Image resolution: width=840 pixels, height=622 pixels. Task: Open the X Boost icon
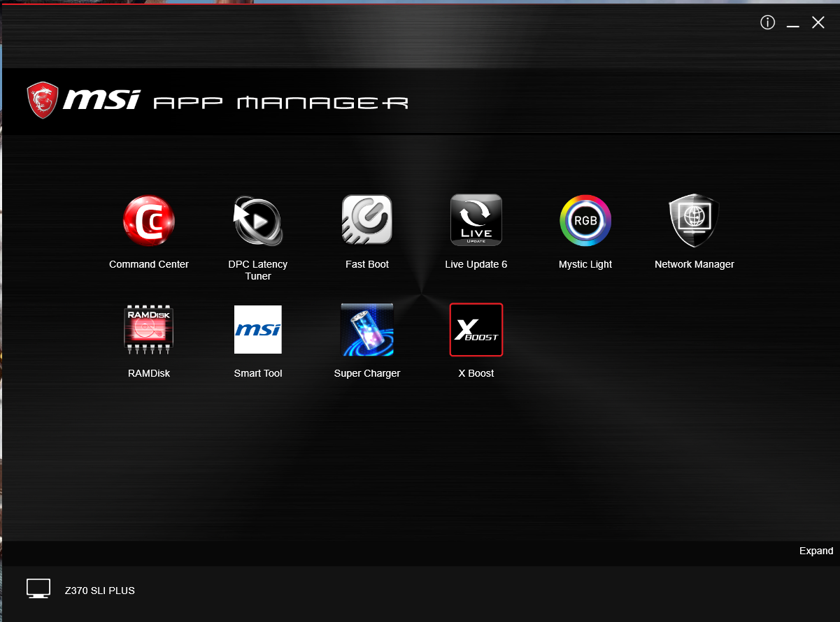pyautogui.click(x=476, y=329)
